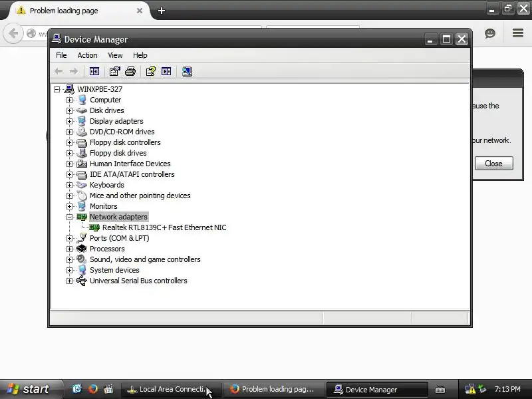Click the Help toolbar icon with question mark

(151, 71)
